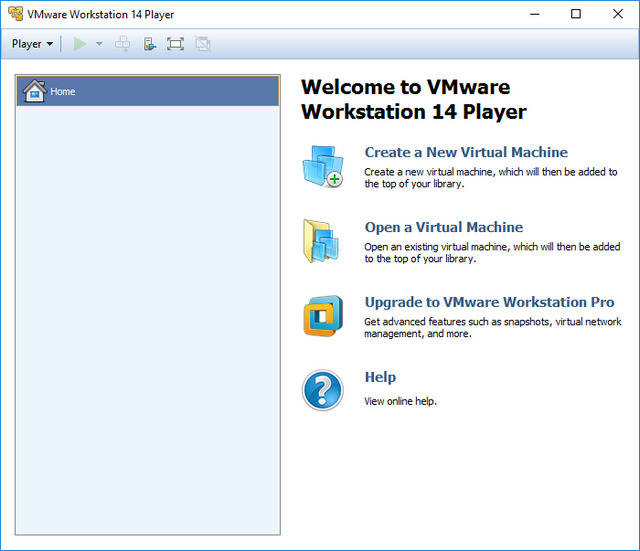
Task: Open the Help heading link
Action: click(x=380, y=377)
